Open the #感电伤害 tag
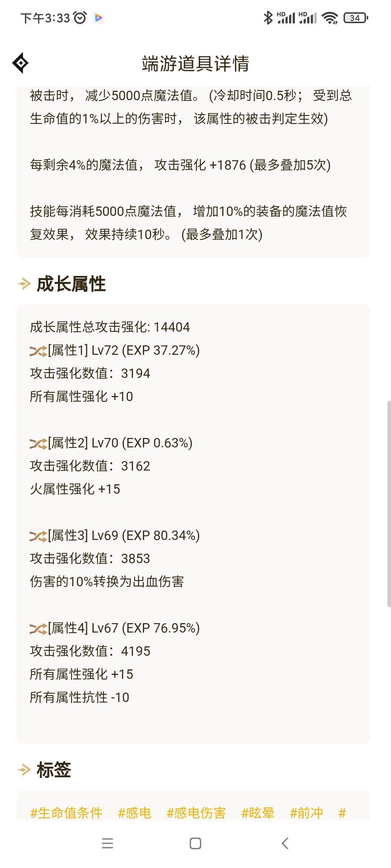 [196, 813]
